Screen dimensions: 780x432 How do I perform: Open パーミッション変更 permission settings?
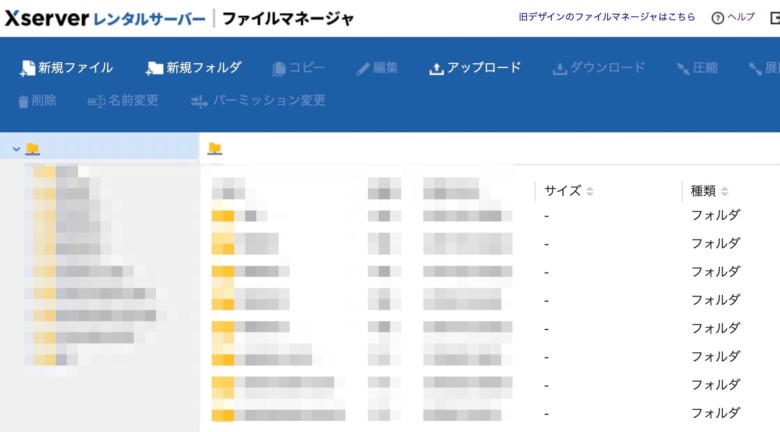(x=199, y=102)
